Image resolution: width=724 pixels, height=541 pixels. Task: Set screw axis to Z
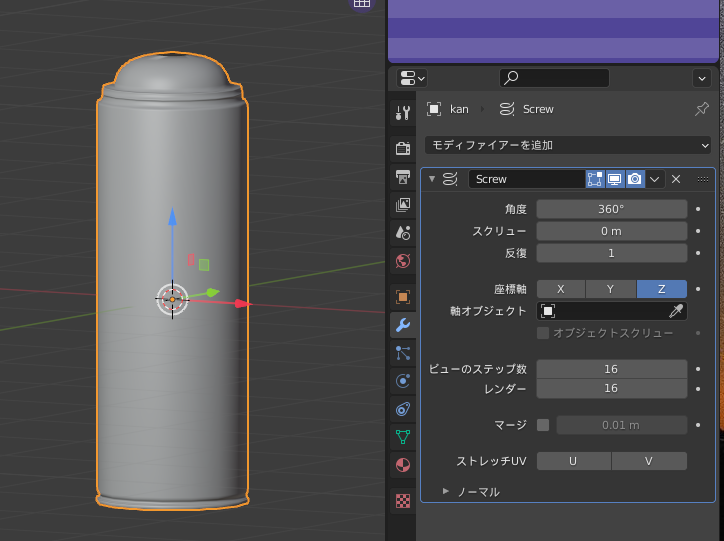662,289
